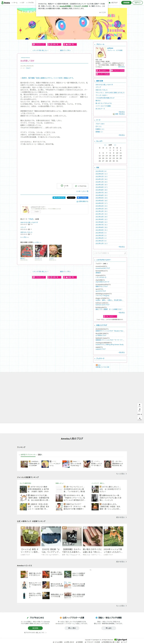144x644 pixels.
Task: Click the Hatena B!ブックマーク button
Action: tap(59, 198)
